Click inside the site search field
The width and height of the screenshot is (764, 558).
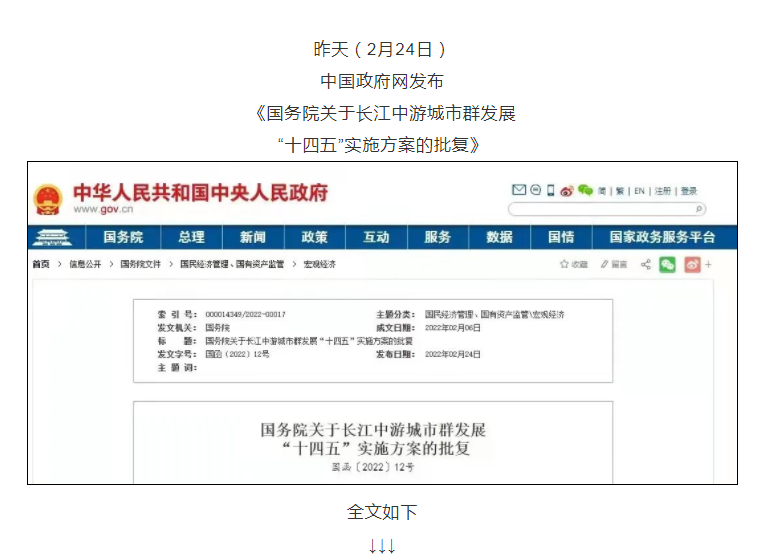600,209
